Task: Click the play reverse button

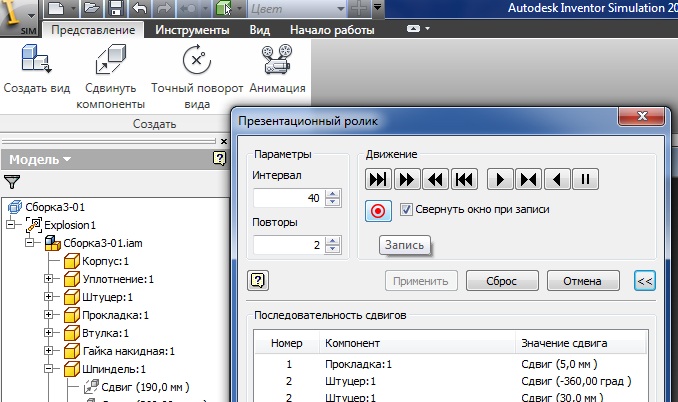Action: click(557, 179)
